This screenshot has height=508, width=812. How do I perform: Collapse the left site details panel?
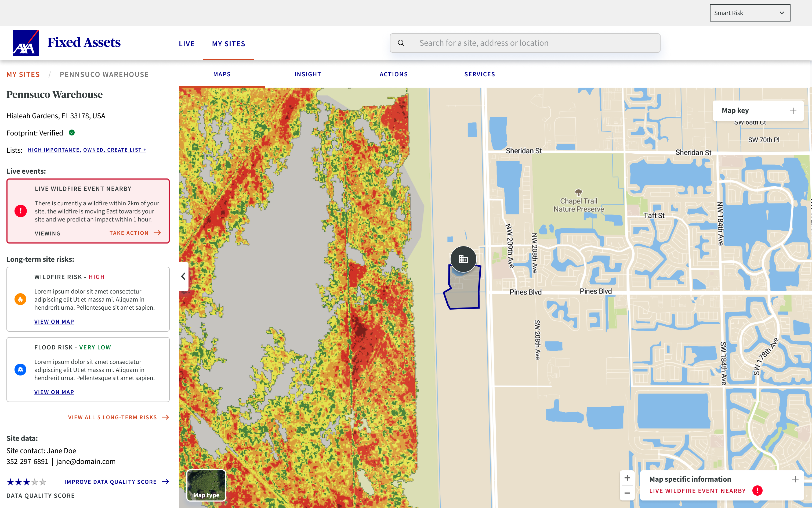184,277
